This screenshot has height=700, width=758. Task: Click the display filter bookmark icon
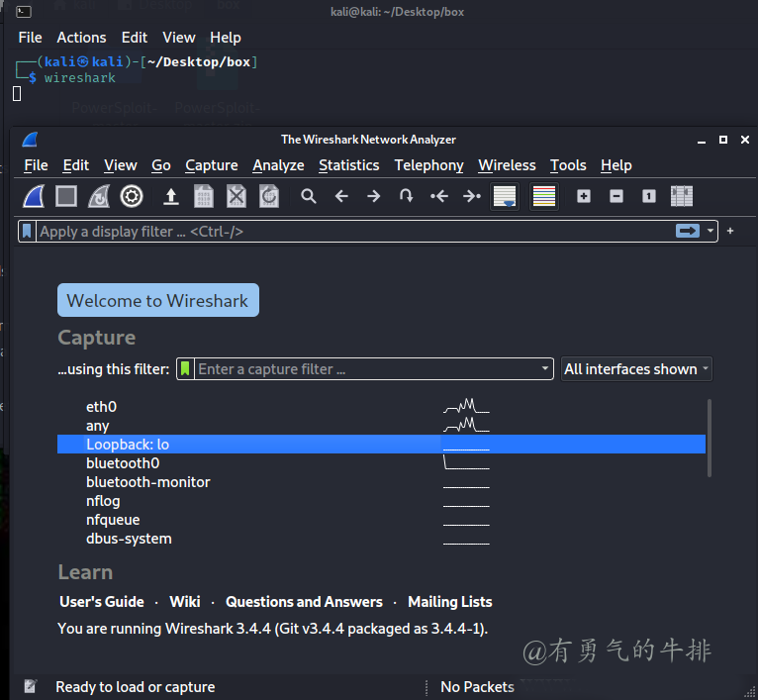coord(27,232)
